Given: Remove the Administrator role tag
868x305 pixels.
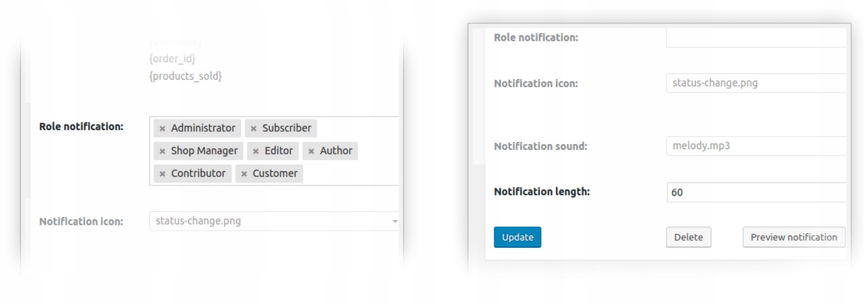Looking at the screenshot, I should click(163, 128).
